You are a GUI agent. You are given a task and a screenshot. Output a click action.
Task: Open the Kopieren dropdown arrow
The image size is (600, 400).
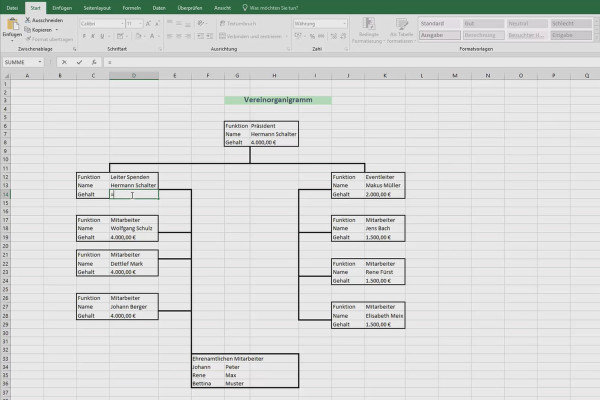pos(57,29)
